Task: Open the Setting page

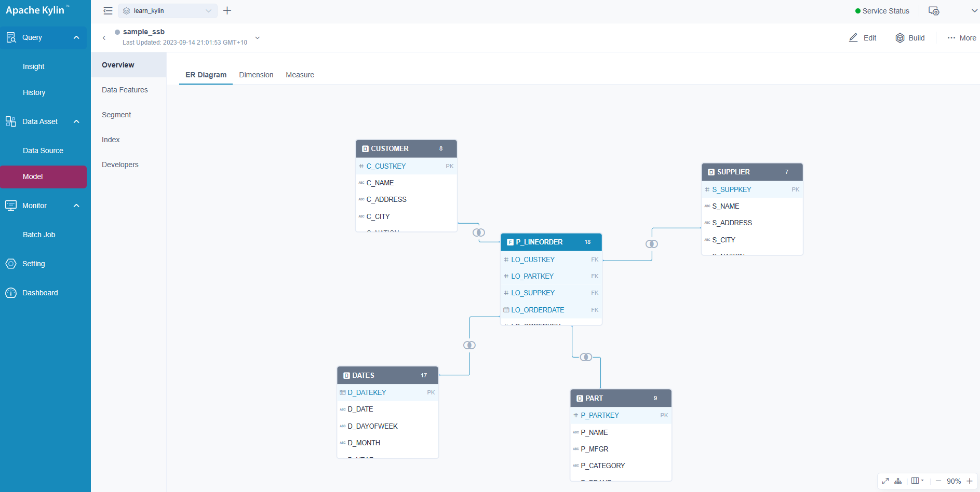Action: (34, 264)
